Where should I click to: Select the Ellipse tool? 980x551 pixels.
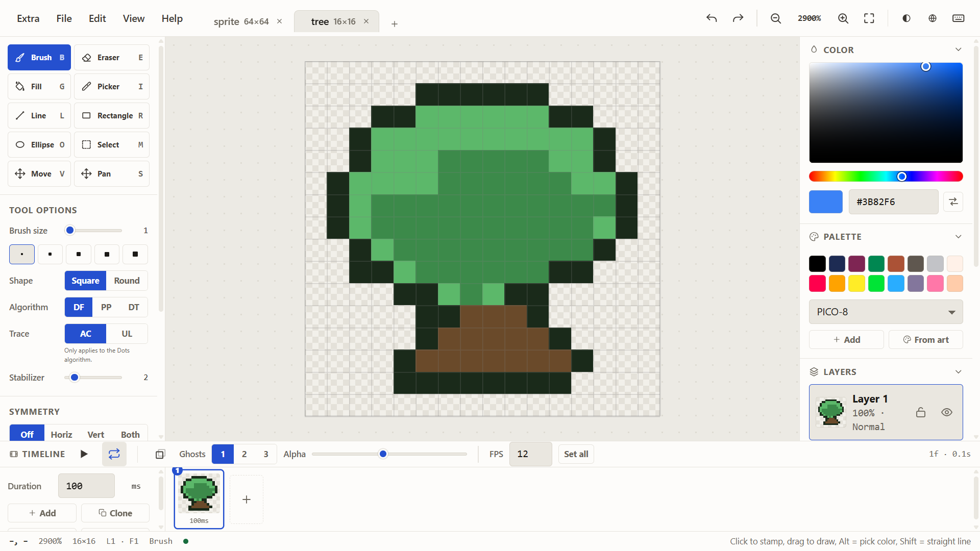pos(39,145)
